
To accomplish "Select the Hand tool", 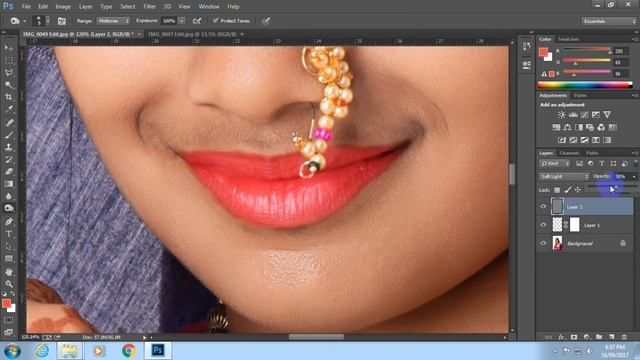I will click(x=9, y=271).
